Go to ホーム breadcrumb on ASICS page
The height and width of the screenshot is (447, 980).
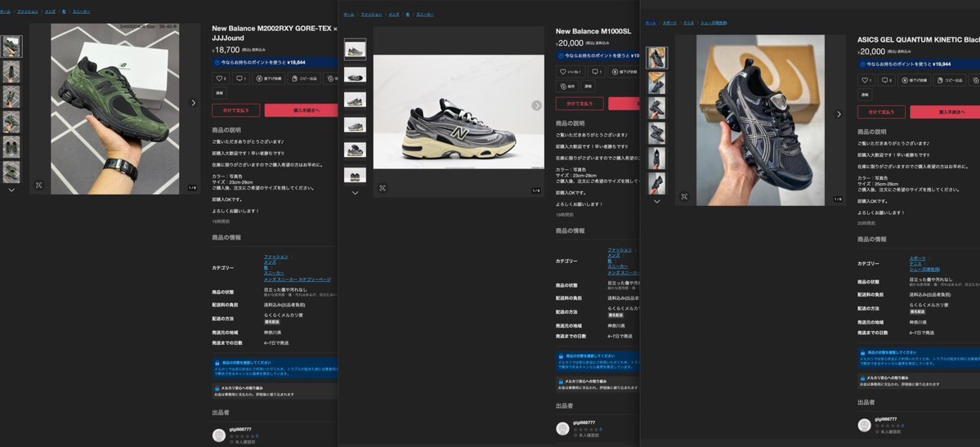point(651,23)
